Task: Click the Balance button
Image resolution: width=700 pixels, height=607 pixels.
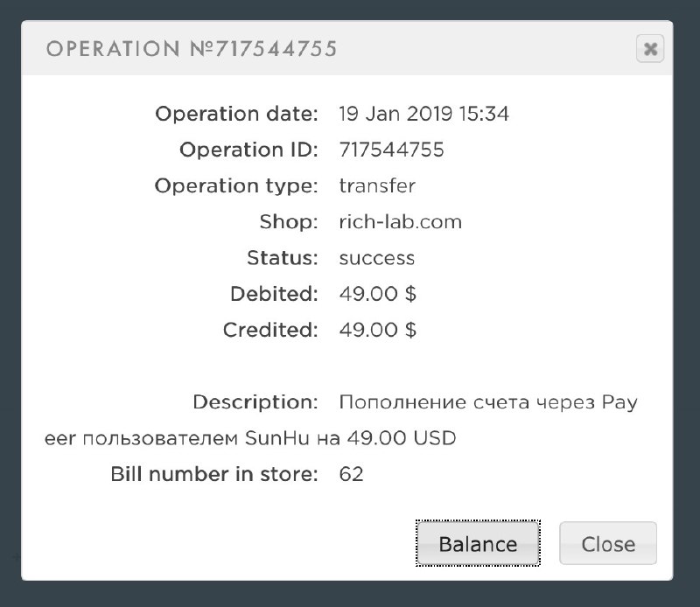Action: tap(478, 544)
